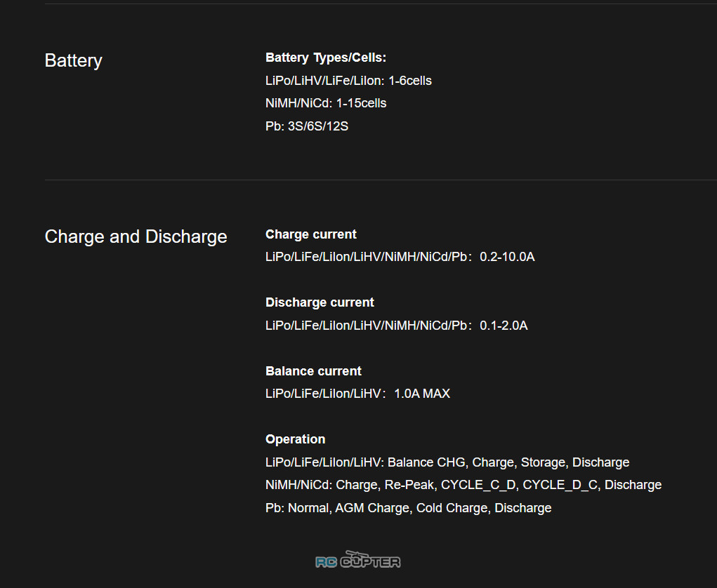Select the Battery Types/Cells label

pyautogui.click(x=326, y=58)
